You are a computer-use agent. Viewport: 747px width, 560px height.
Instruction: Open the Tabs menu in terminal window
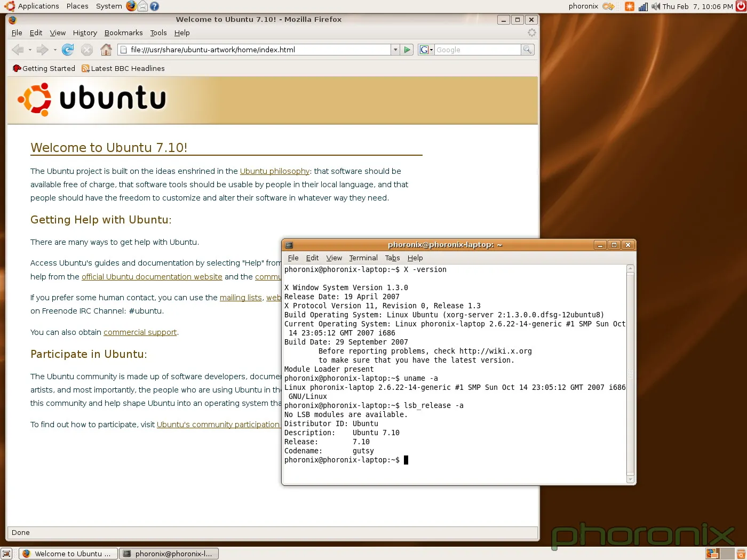392,258
